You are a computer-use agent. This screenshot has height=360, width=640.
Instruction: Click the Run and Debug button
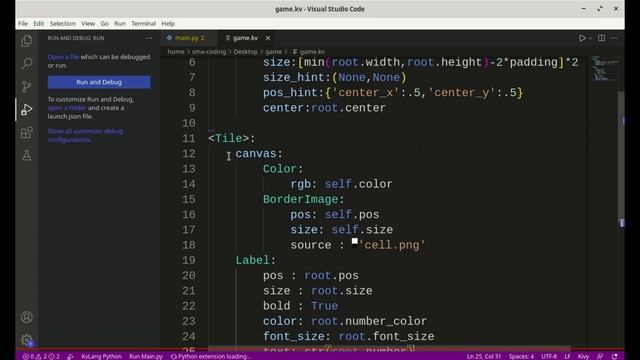click(x=99, y=82)
